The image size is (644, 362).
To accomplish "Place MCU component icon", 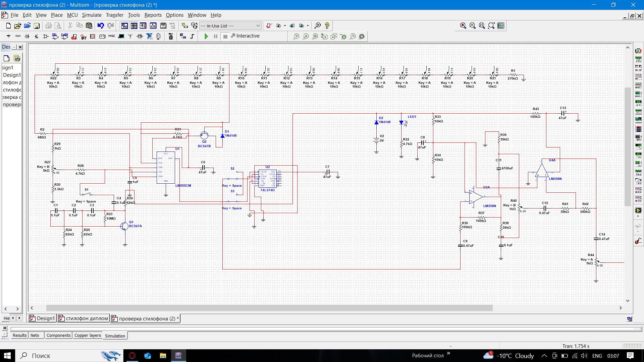I will click(171, 36).
